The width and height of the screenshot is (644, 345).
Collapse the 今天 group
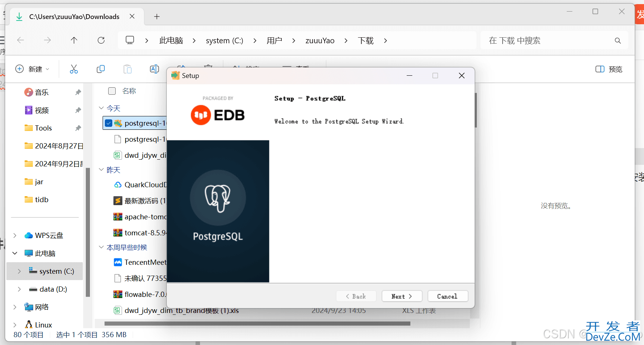(101, 108)
